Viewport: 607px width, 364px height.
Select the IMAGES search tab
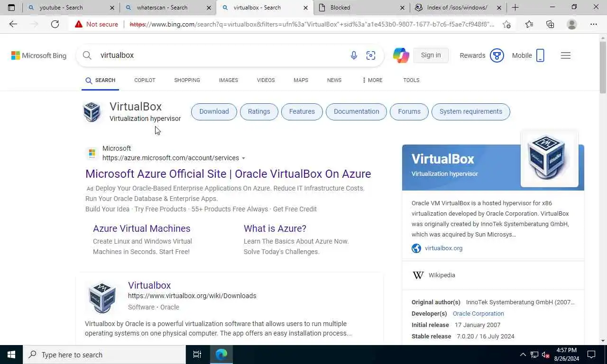tap(228, 80)
